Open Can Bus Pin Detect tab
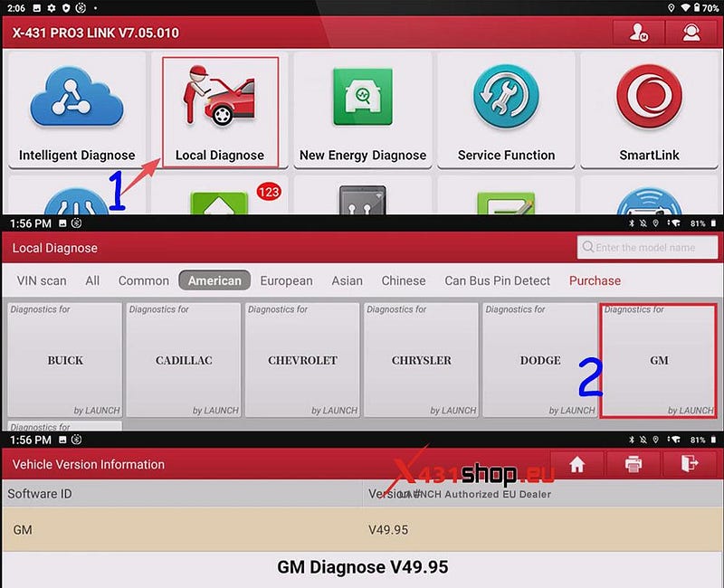The height and width of the screenshot is (588, 724). pos(497,280)
